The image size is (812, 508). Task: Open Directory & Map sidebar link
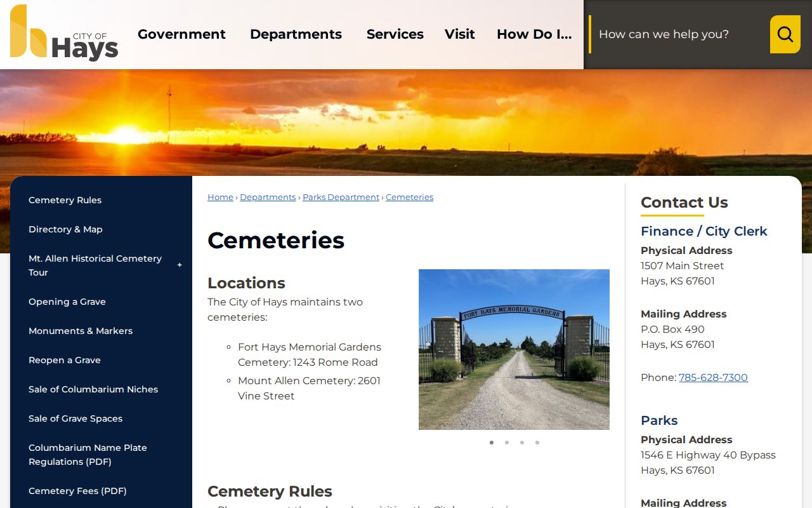pos(65,229)
